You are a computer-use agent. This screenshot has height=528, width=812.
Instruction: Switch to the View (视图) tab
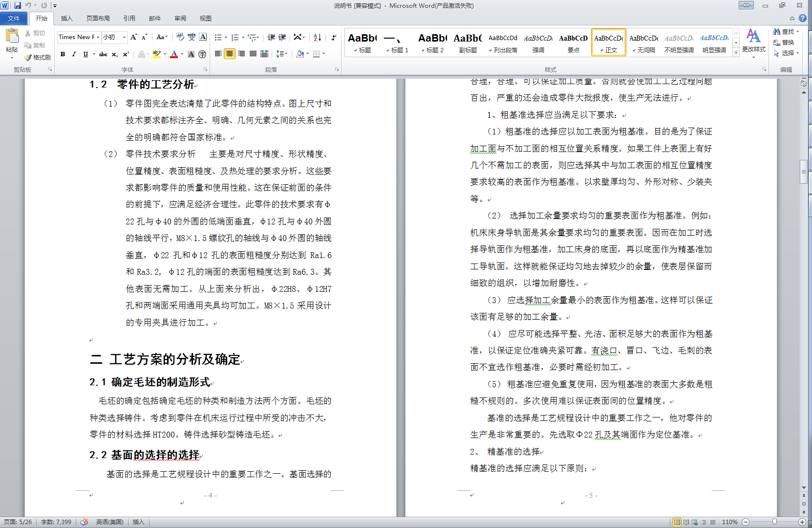[x=205, y=18]
